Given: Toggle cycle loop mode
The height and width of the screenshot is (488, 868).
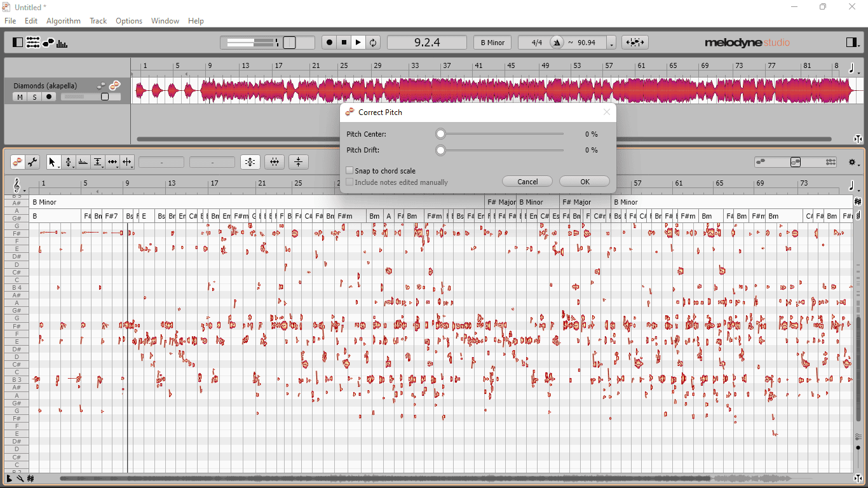Looking at the screenshot, I should (x=373, y=43).
